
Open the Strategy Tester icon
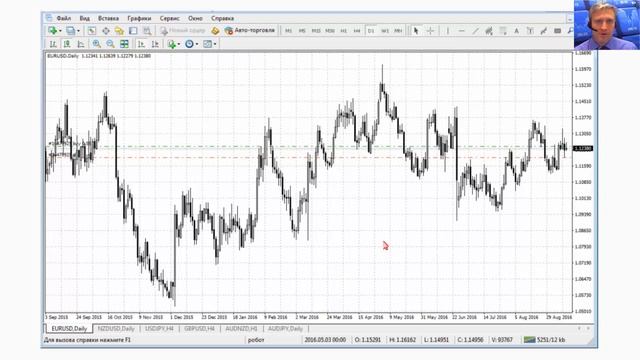point(147,31)
